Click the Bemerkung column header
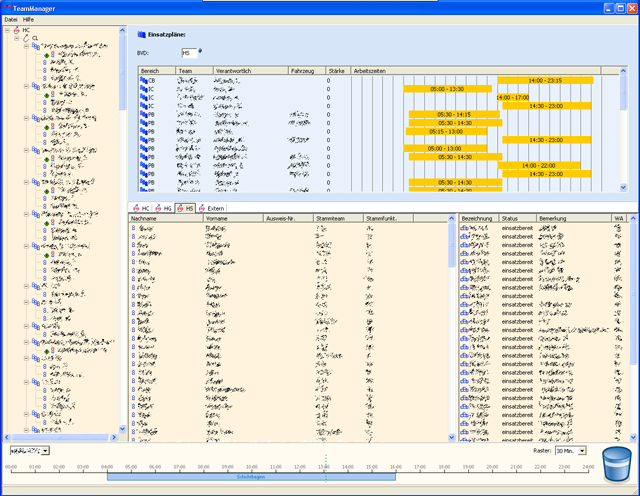Image resolution: width=640 pixels, height=496 pixels. pos(574,218)
